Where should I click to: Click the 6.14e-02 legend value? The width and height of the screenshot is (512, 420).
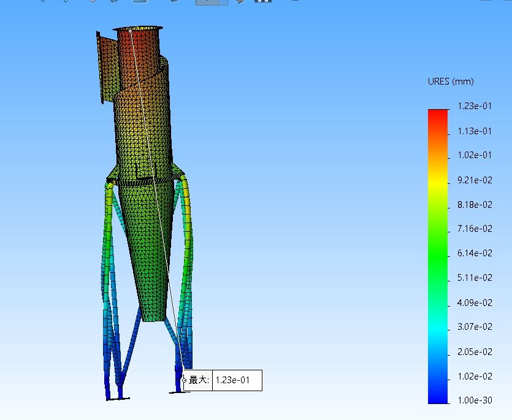(475, 253)
